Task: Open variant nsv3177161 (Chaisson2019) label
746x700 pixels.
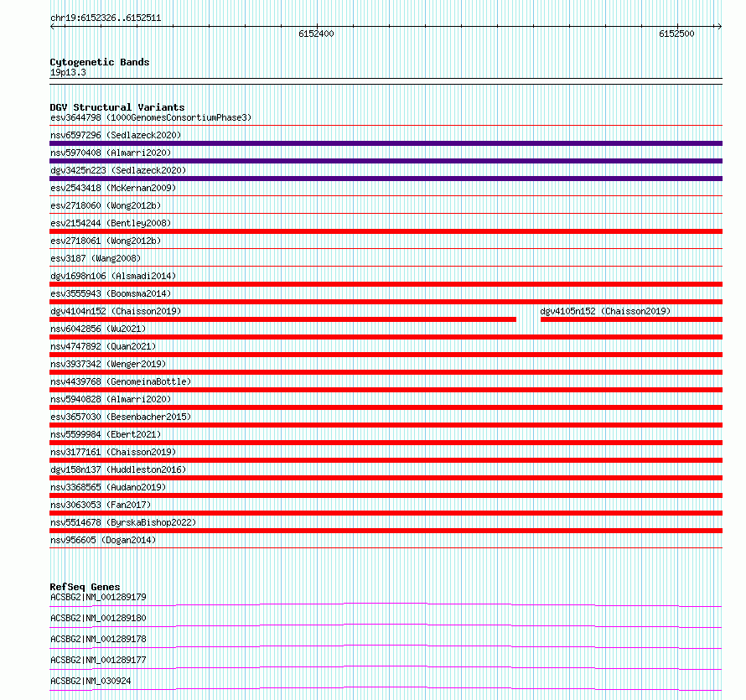Action: pos(113,452)
